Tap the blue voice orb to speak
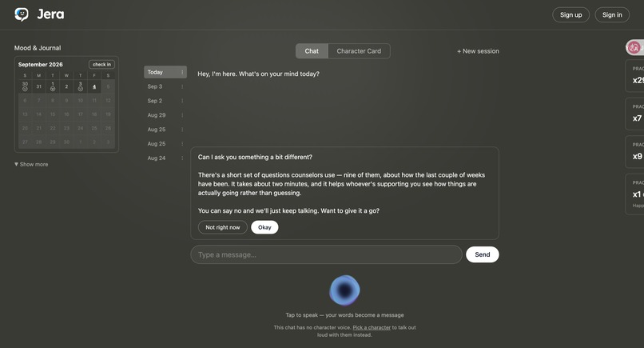This screenshot has width=644, height=348. coord(344,290)
